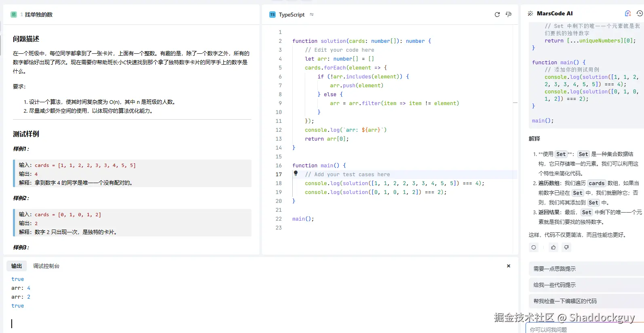Open MarsCode AI chat history

640,13
